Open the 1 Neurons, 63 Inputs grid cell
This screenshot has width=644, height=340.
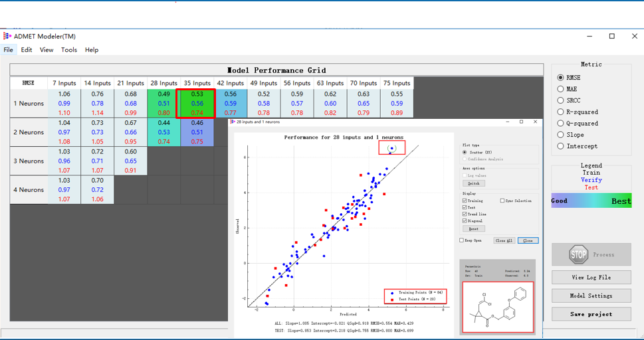click(330, 104)
